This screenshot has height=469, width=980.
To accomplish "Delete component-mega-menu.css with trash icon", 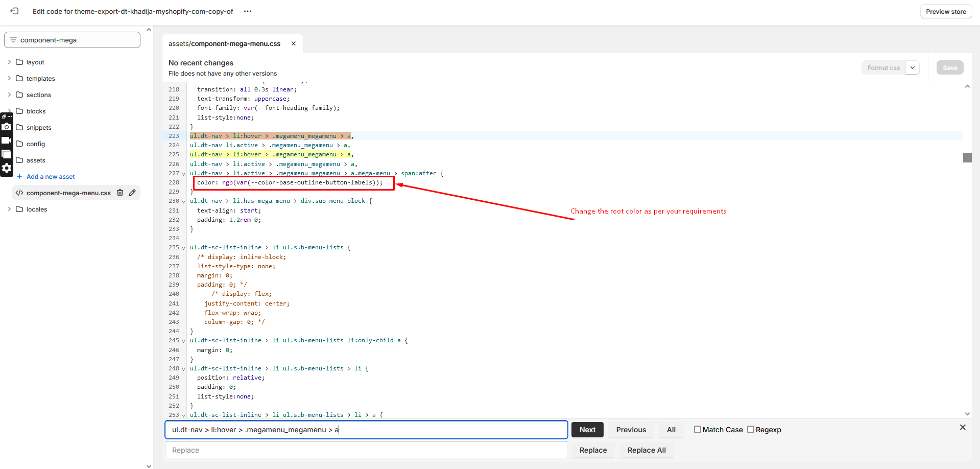I will (x=120, y=193).
